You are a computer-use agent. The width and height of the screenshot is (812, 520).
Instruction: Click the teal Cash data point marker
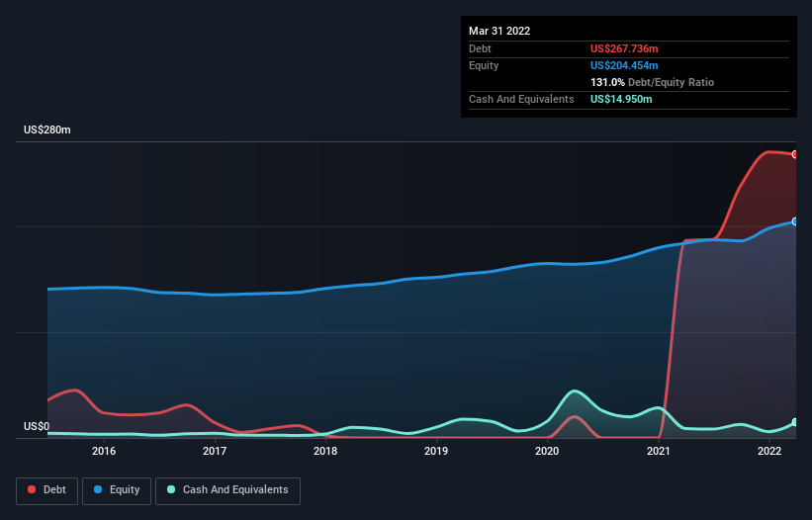click(x=795, y=422)
